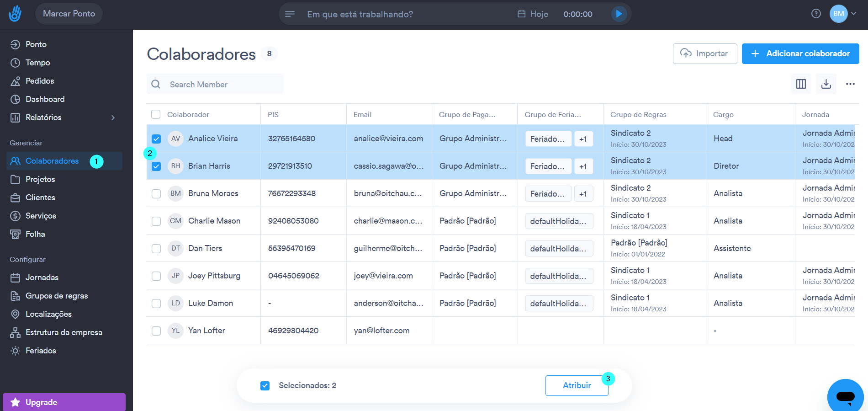Open Feriados in the sidebar
868x411 pixels.
41,351
